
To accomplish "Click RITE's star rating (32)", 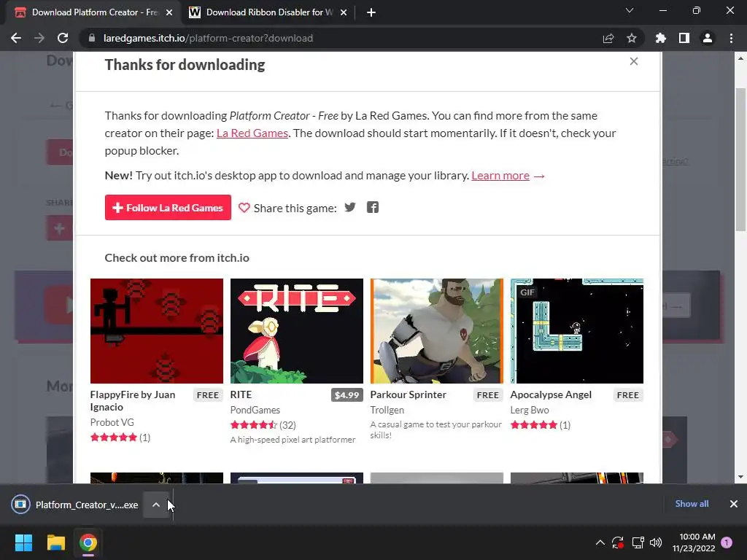I will pyautogui.click(x=263, y=425).
